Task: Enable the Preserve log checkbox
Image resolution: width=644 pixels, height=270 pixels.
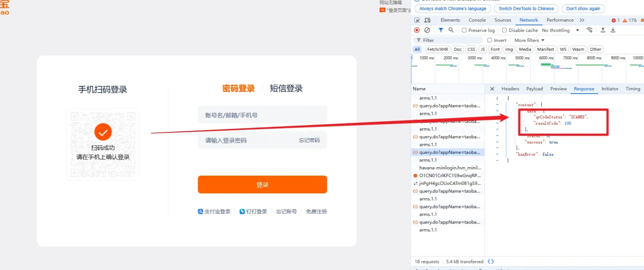Action: coord(464,30)
